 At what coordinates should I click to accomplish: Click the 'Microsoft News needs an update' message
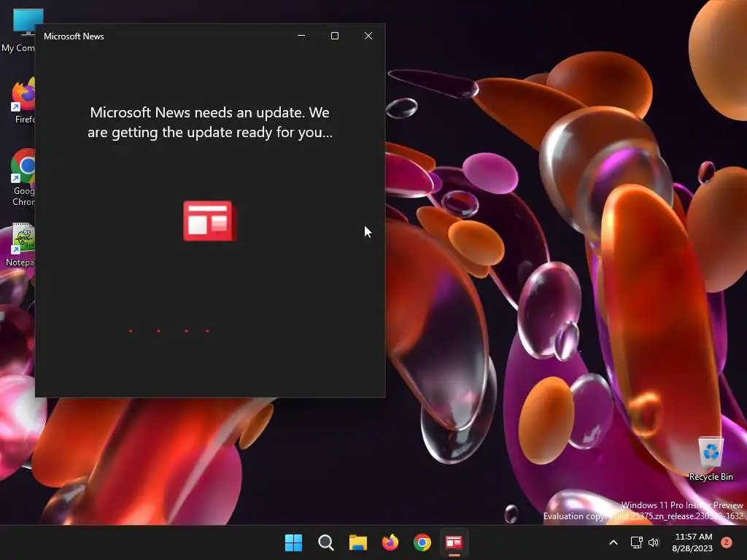click(210, 122)
